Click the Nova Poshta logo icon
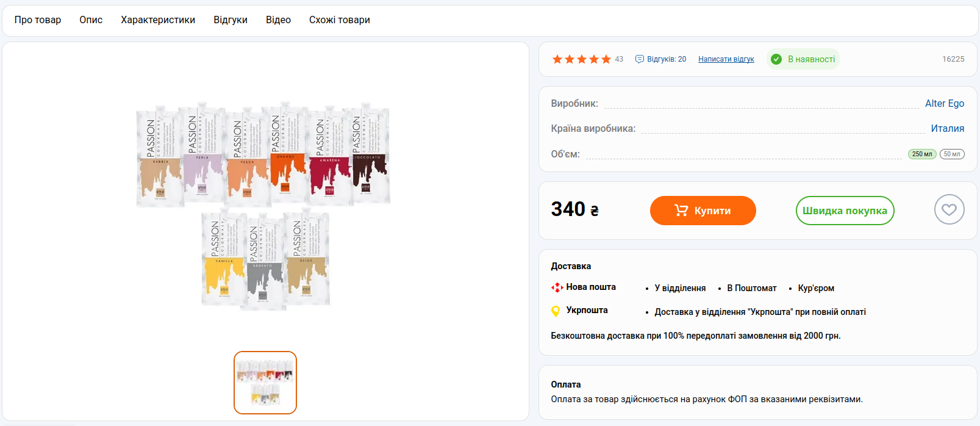The height and width of the screenshot is (426, 980). [557, 287]
